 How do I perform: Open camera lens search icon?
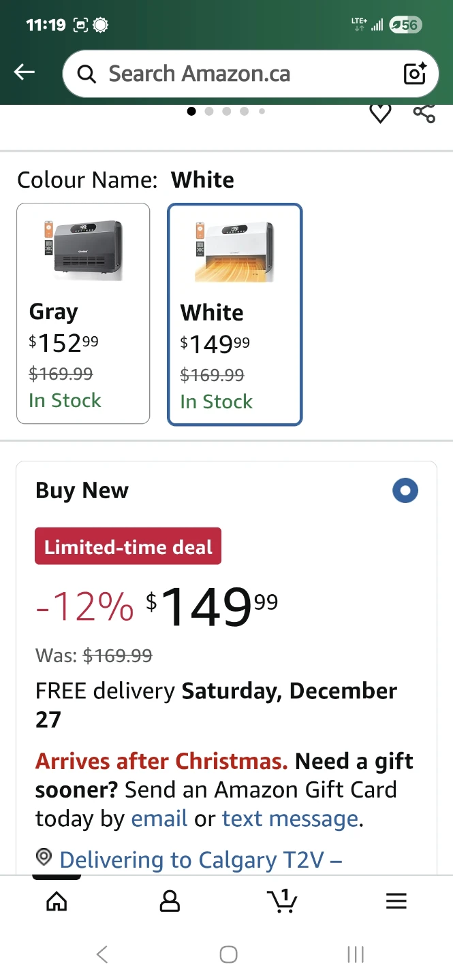click(x=415, y=73)
